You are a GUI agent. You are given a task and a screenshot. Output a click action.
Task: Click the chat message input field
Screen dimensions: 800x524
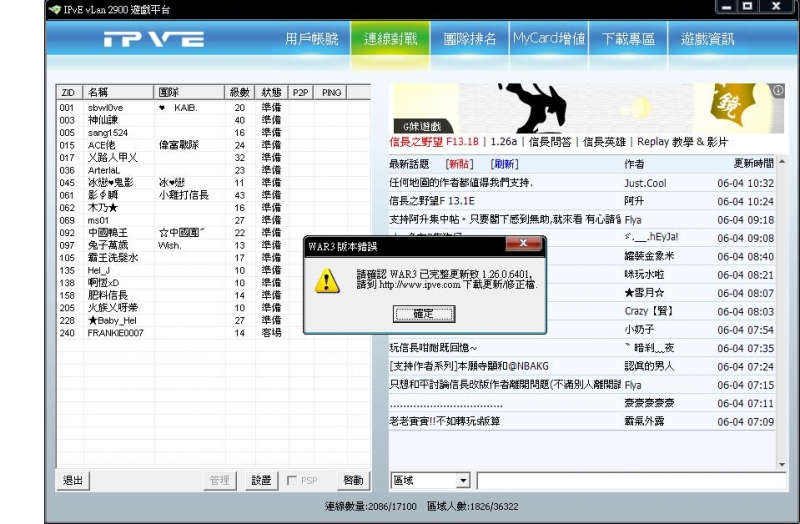(632, 481)
